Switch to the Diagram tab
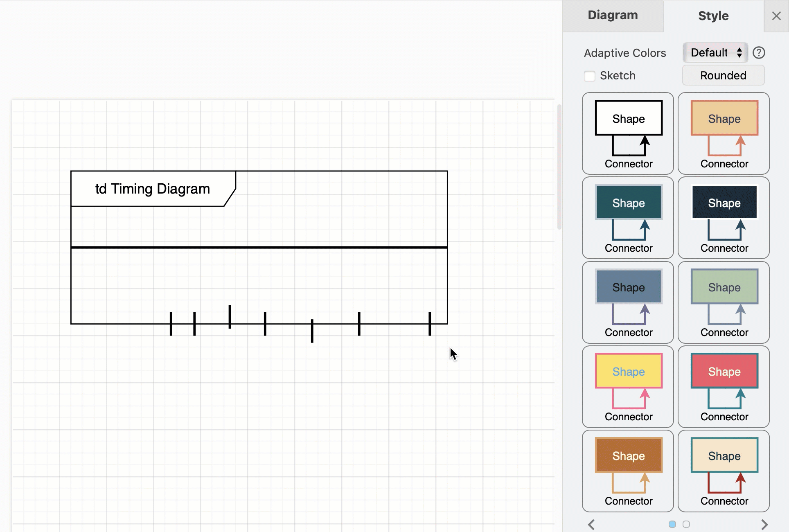Image resolution: width=789 pixels, height=532 pixels. pyautogui.click(x=613, y=16)
